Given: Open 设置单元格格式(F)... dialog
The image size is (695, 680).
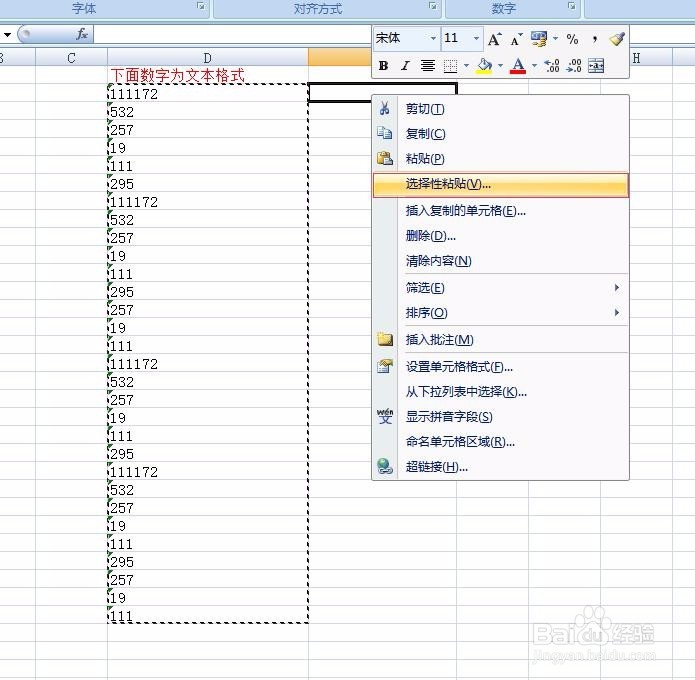Looking at the screenshot, I should (500, 367).
